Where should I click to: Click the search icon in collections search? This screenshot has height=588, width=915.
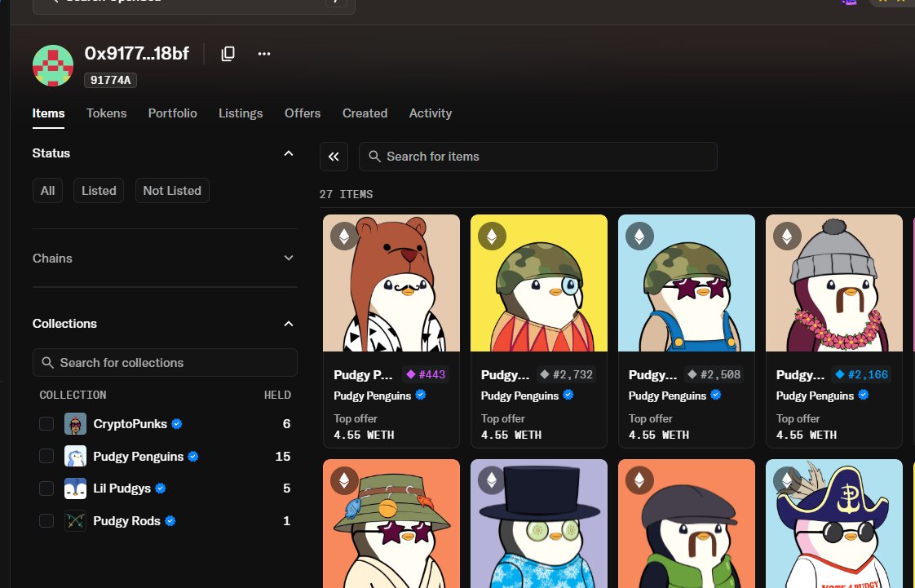click(x=48, y=362)
